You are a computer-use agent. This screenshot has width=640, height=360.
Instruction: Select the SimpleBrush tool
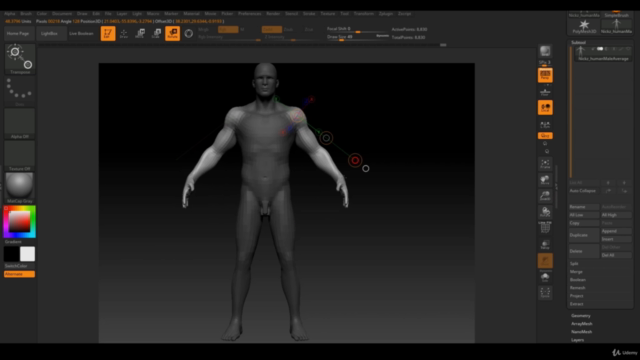pos(616,15)
